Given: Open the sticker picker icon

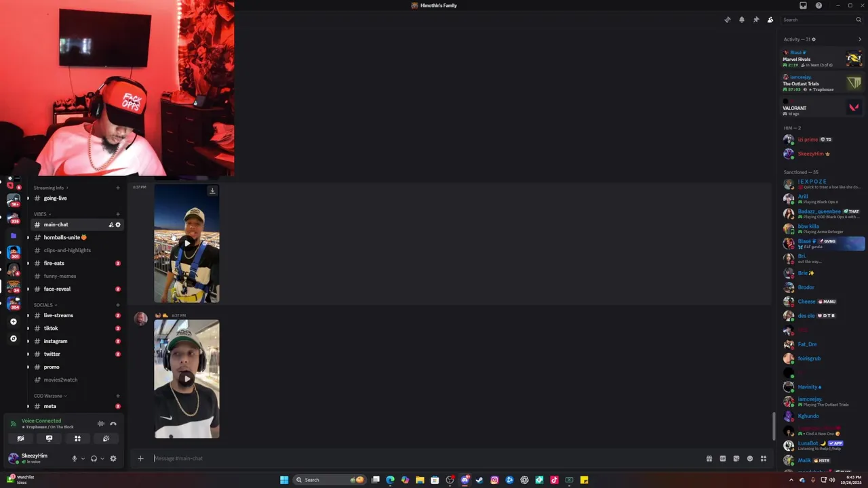Looking at the screenshot, I should point(736,459).
